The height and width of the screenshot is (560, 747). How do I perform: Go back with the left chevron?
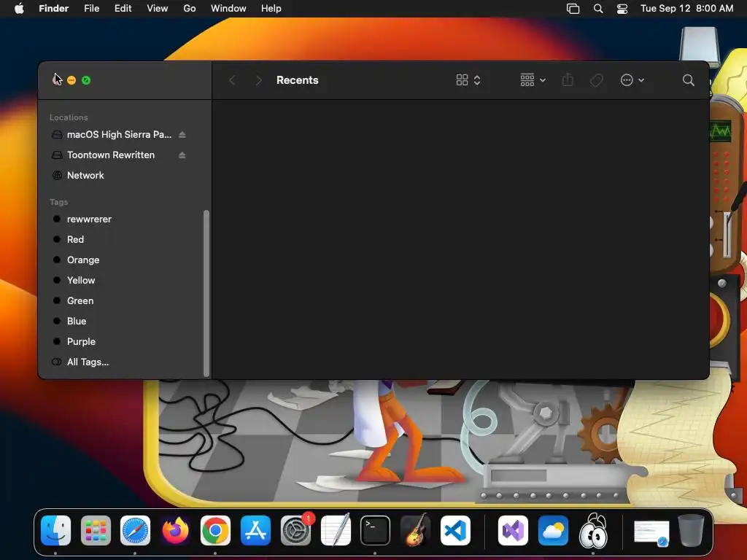click(233, 80)
